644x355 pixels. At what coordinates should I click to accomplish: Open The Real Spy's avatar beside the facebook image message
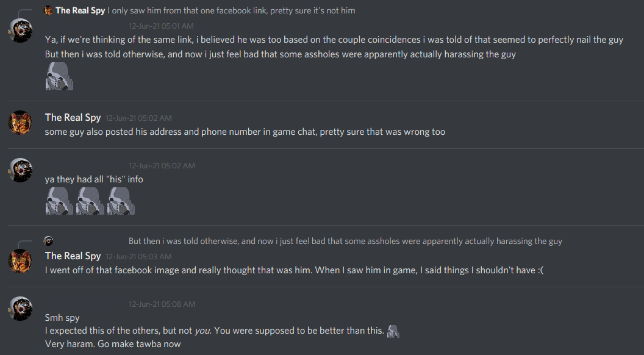(x=20, y=261)
